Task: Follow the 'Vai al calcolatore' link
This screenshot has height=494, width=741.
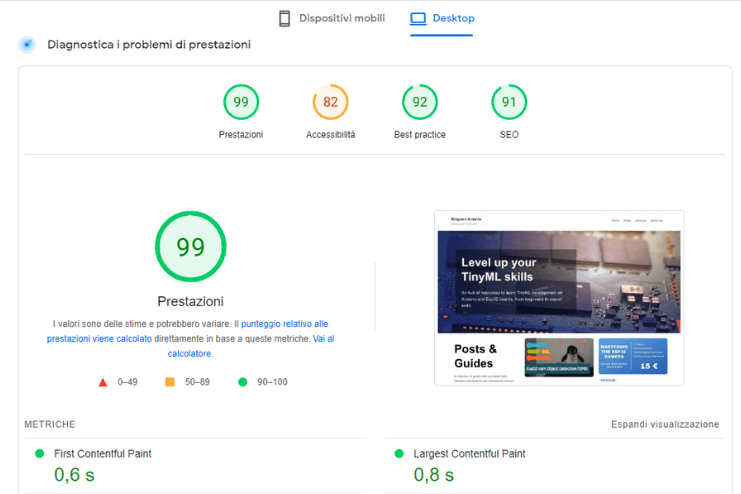Action: click(x=322, y=339)
